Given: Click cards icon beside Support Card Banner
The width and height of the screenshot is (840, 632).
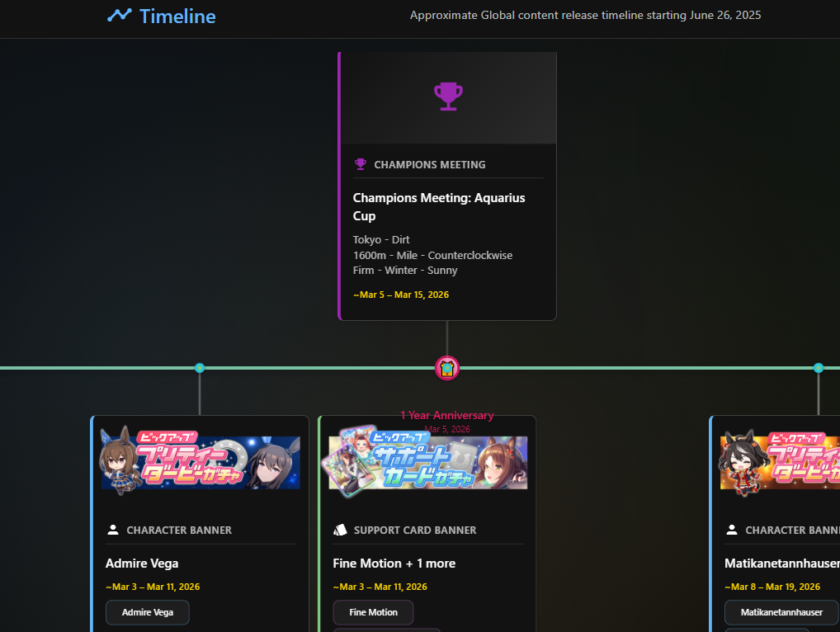Looking at the screenshot, I should (x=340, y=530).
